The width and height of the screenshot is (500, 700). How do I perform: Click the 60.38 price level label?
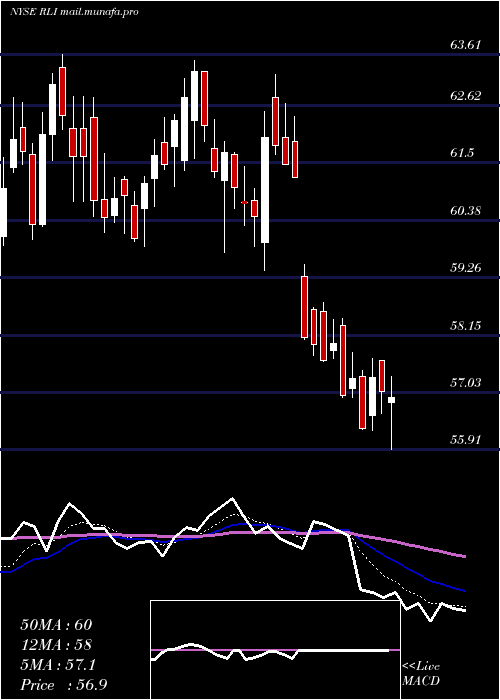click(x=466, y=210)
